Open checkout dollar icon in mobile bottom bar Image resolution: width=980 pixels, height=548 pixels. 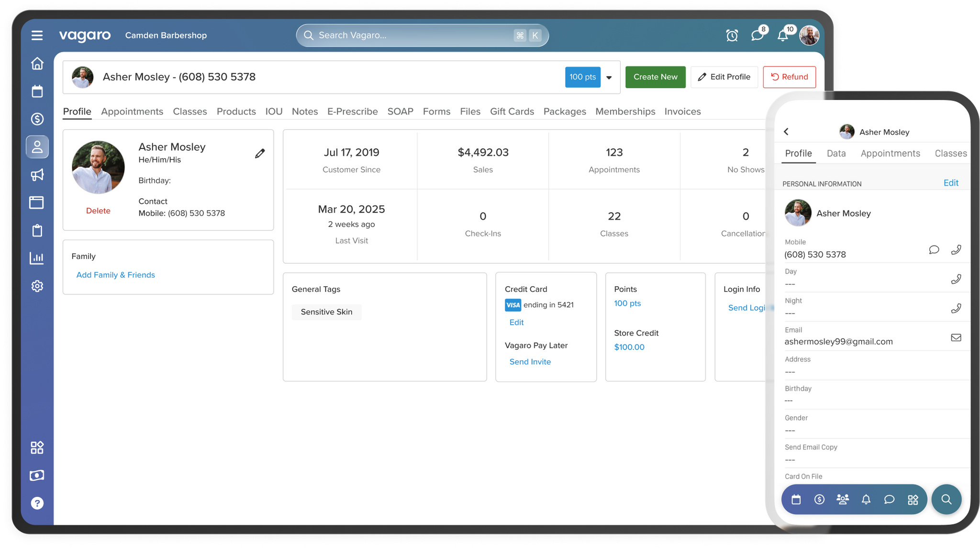click(x=819, y=500)
